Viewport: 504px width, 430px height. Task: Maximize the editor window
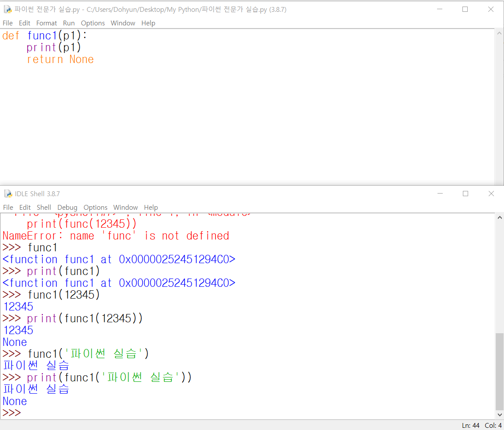[465, 9]
